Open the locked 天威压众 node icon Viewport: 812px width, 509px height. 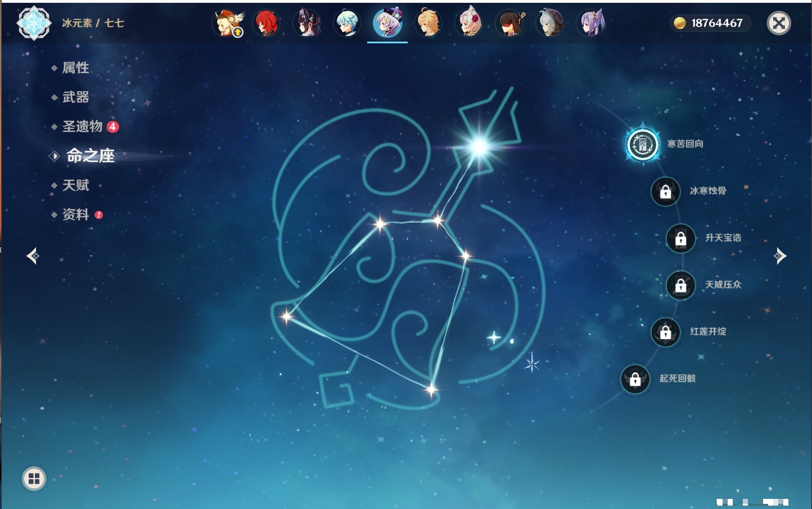coord(680,285)
